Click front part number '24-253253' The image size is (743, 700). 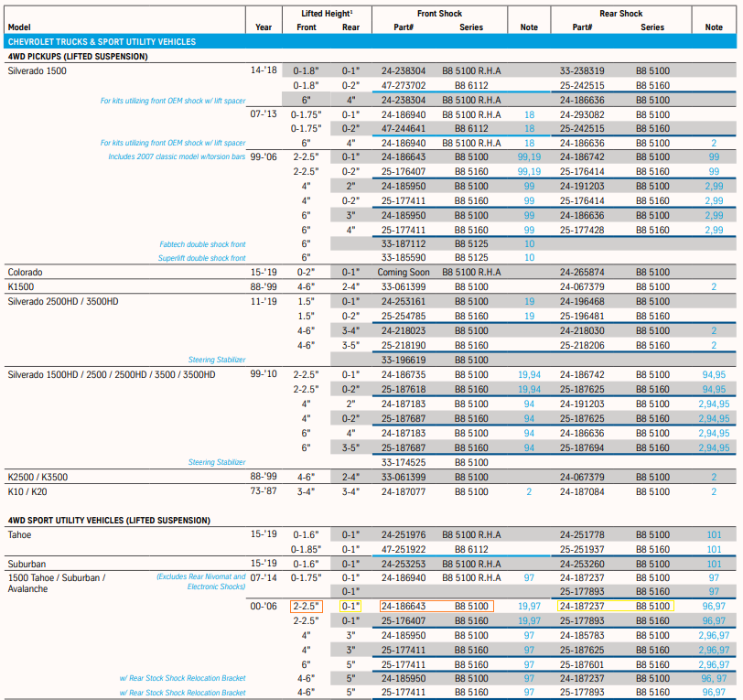tap(404, 564)
